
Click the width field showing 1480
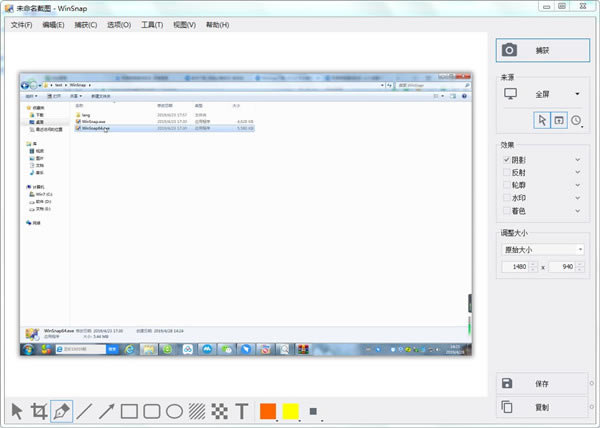pos(515,267)
